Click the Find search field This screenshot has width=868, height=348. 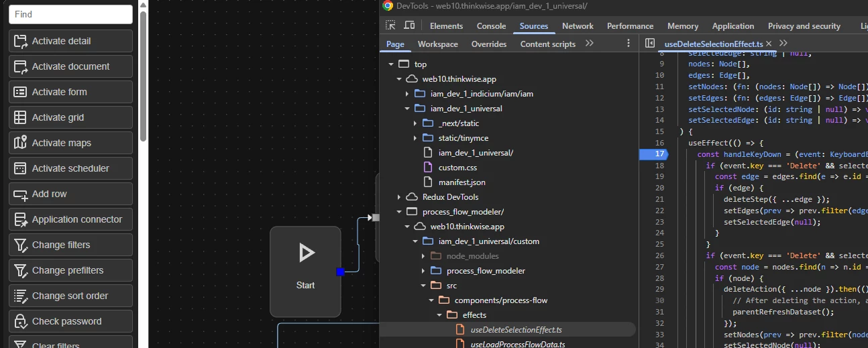click(70, 14)
